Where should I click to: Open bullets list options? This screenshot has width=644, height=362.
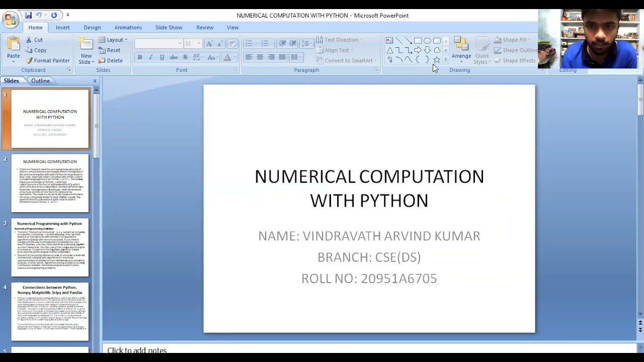coord(251,44)
